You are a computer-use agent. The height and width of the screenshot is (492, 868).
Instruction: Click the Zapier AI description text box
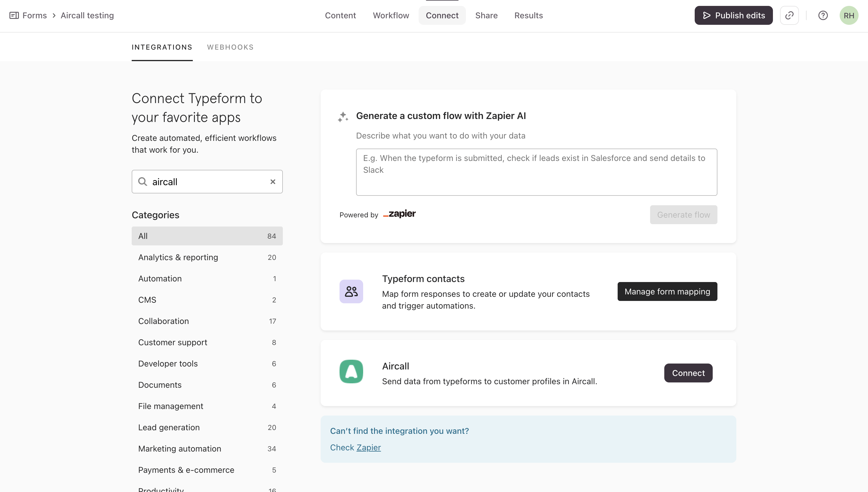coord(536,172)
